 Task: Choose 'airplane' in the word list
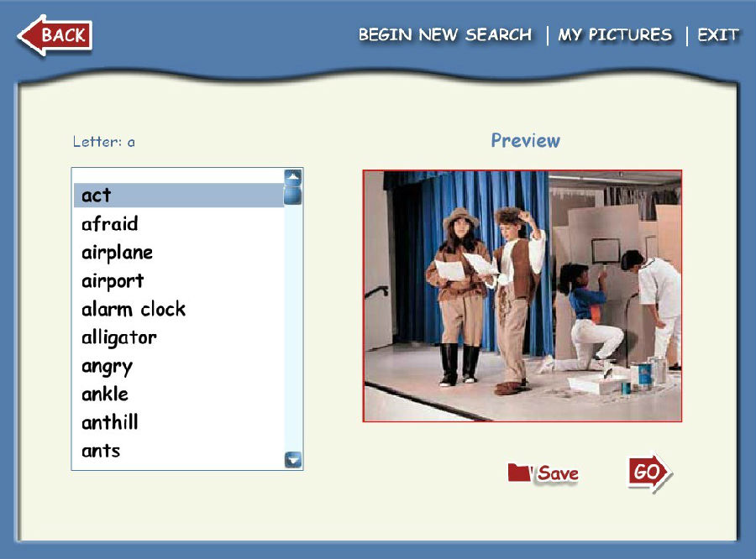click(x=117, y=253)
